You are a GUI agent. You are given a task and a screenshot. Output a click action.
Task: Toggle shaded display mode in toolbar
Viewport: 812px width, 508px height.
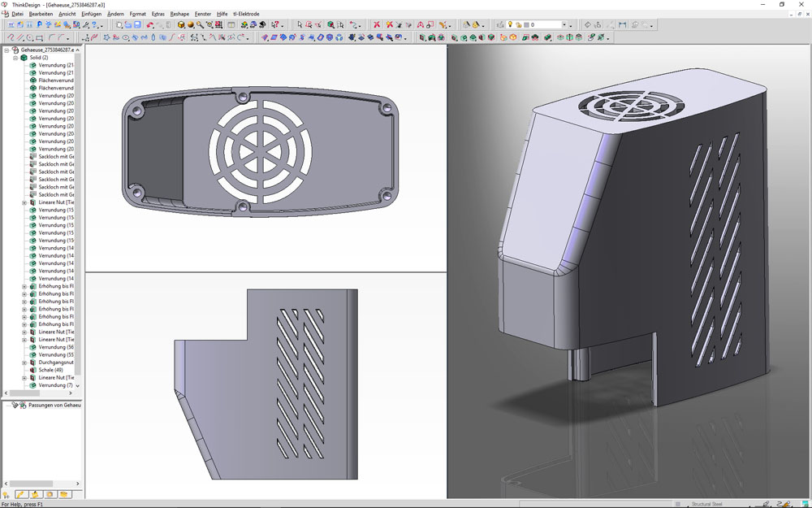[191, 25]
